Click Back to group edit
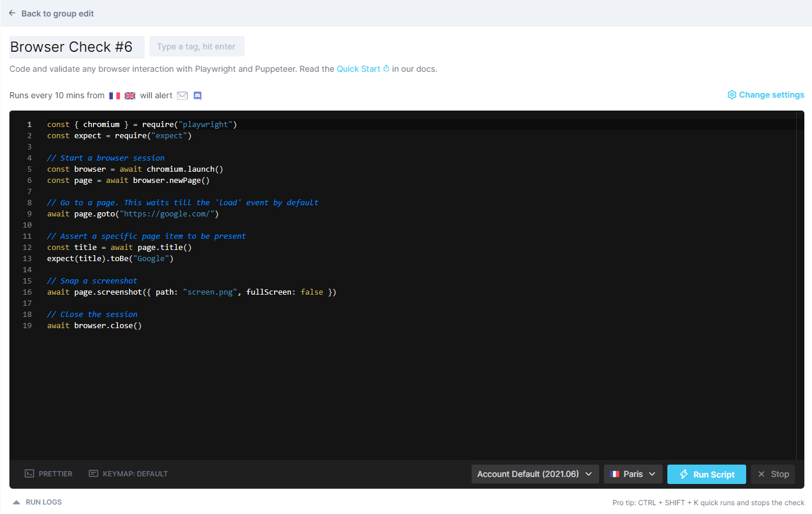 coord(57,13)
